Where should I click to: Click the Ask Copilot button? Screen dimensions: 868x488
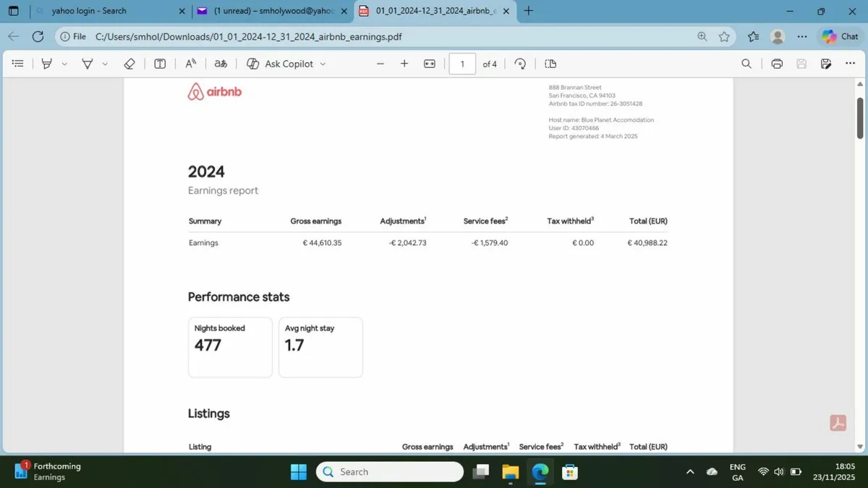(x=280, y=64)
